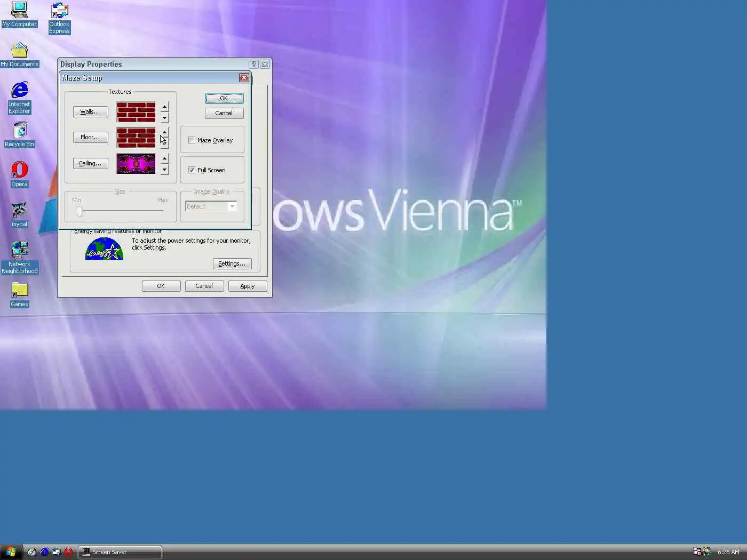Image resolution: width=747 pixels, height=560 pixels.
Task: Click the Energy Star logo image
Action: point(104,249)
